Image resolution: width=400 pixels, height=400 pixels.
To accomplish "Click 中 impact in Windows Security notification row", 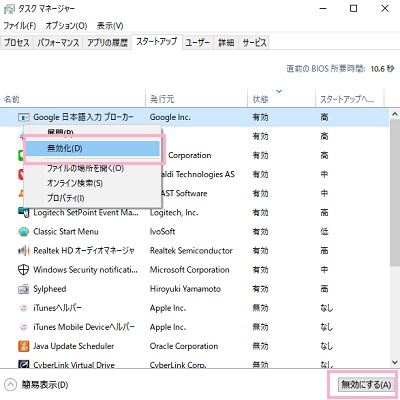I will 324,270.
